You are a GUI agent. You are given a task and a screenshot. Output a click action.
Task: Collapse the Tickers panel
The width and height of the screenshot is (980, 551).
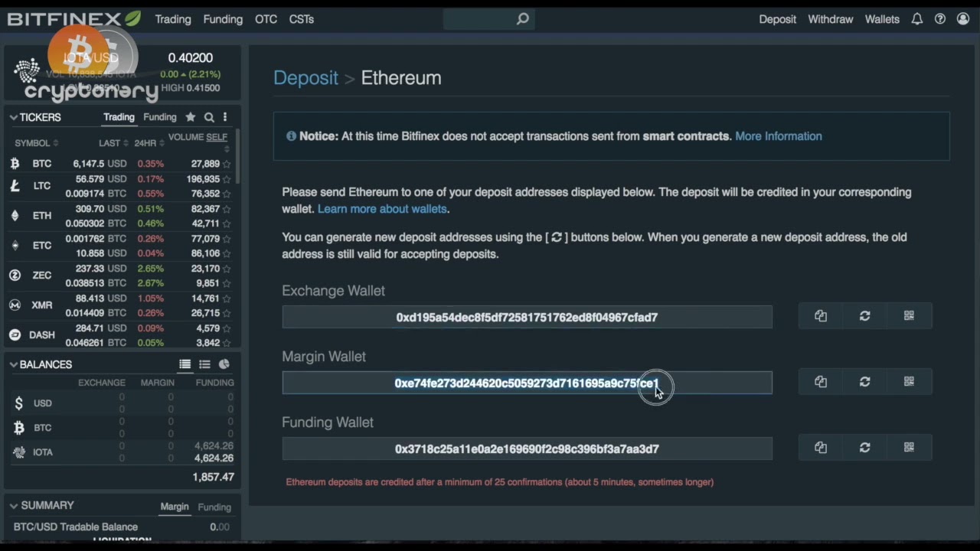click(13, 117)
